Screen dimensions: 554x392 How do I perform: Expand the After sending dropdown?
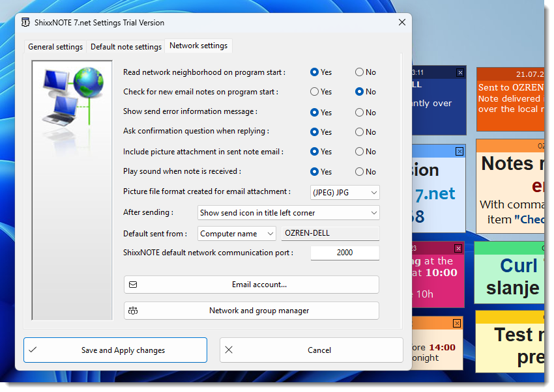(288, 213)
